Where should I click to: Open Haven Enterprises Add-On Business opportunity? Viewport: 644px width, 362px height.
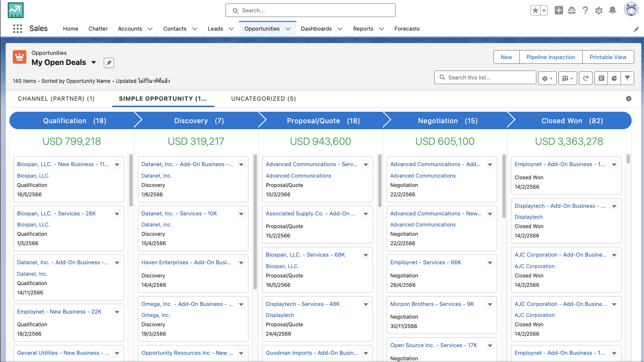pos(186,263)
